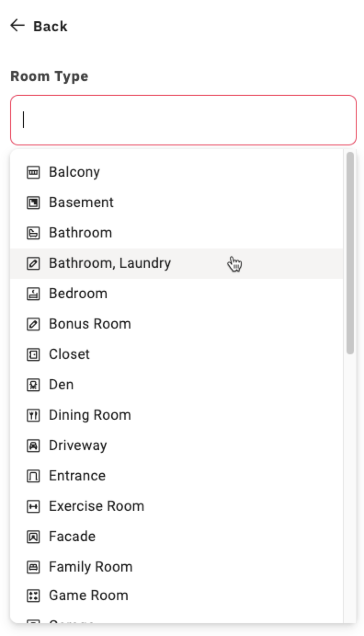Image resolution: width=364 pixels, height=636 pixels.
Task: Click the Back text label
Action: point(50,26)
